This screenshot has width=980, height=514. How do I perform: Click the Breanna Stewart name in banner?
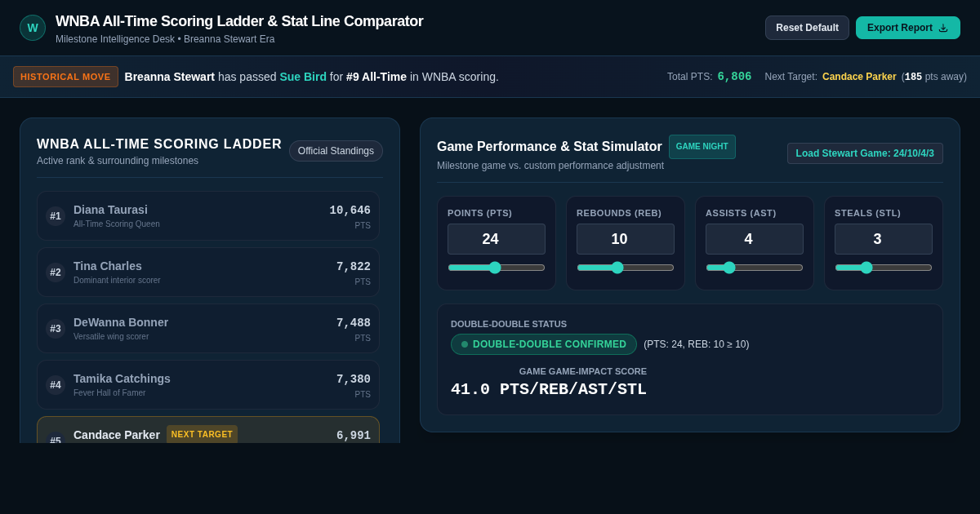coord(170,77)
